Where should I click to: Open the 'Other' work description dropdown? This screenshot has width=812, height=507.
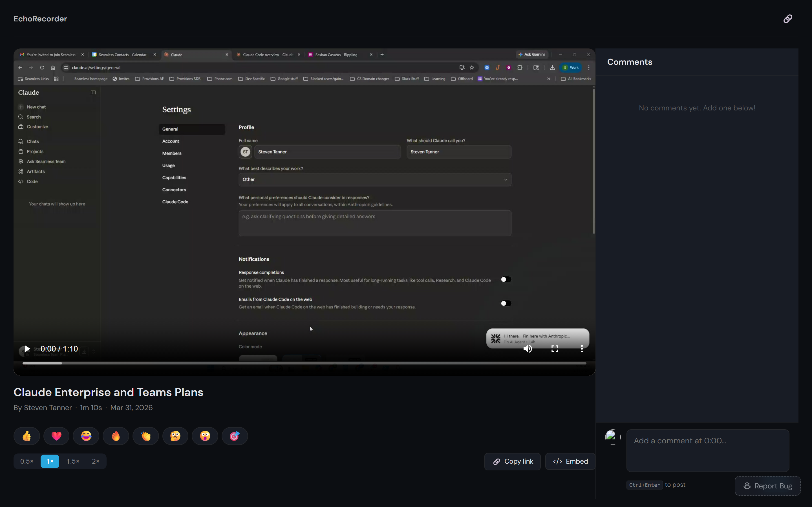tap(374, 179)
